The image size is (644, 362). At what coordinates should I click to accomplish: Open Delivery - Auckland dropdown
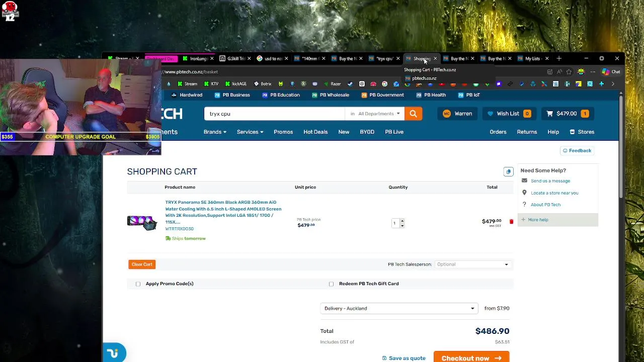coord(399,309)
